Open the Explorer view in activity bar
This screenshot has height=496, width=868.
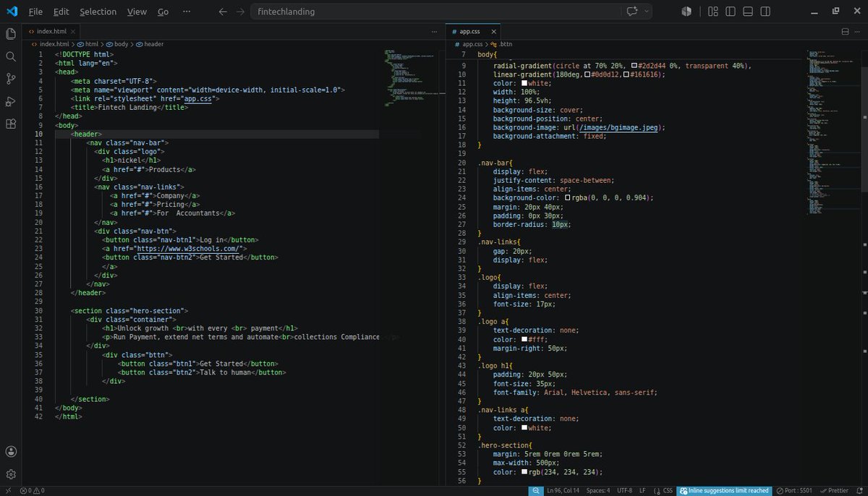11,33
